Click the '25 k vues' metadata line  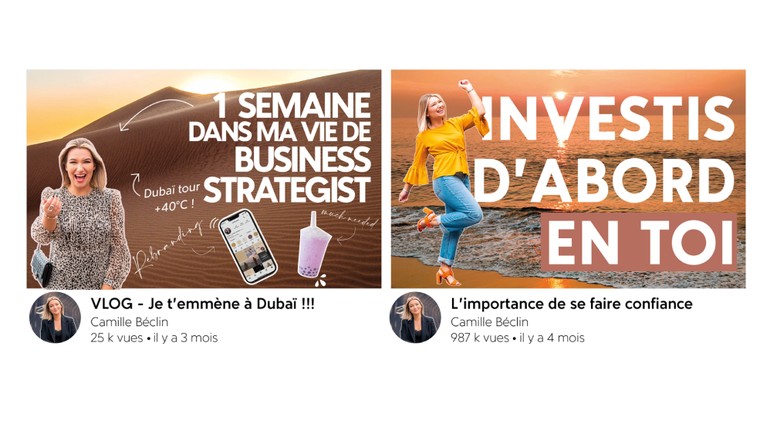pos(154,338)
